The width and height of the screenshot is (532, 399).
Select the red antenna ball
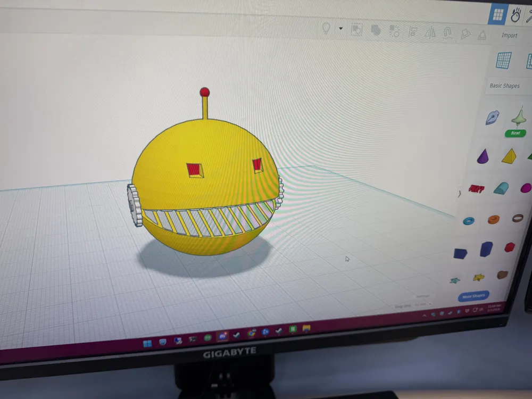(205, 92)
